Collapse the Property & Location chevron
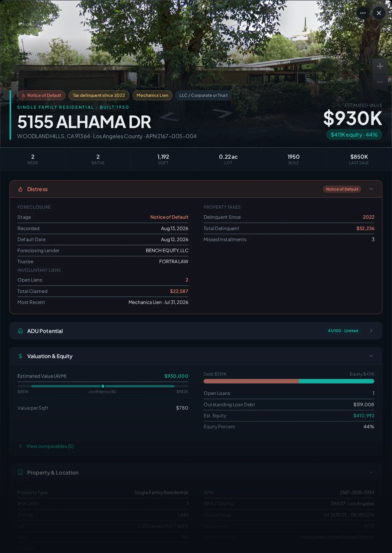Image resolution: width=392 pixels, height=553 pixels. point(371,472)
